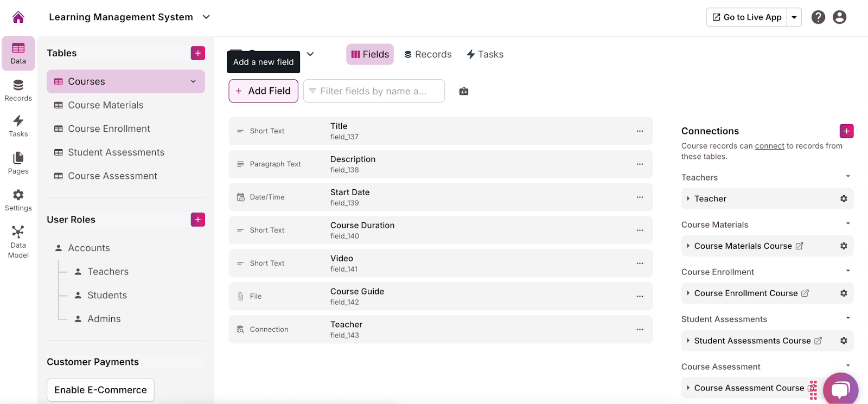Click the filter fields by name input
This screenshot has height=404, width=868.
pyautogui.click(x=374, y=91)
